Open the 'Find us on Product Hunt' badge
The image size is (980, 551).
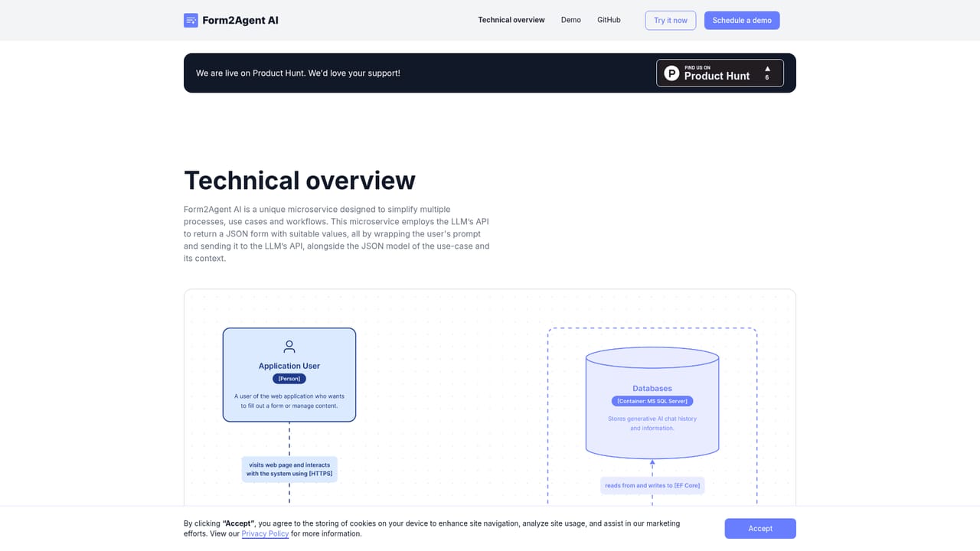tap(720, 73)
